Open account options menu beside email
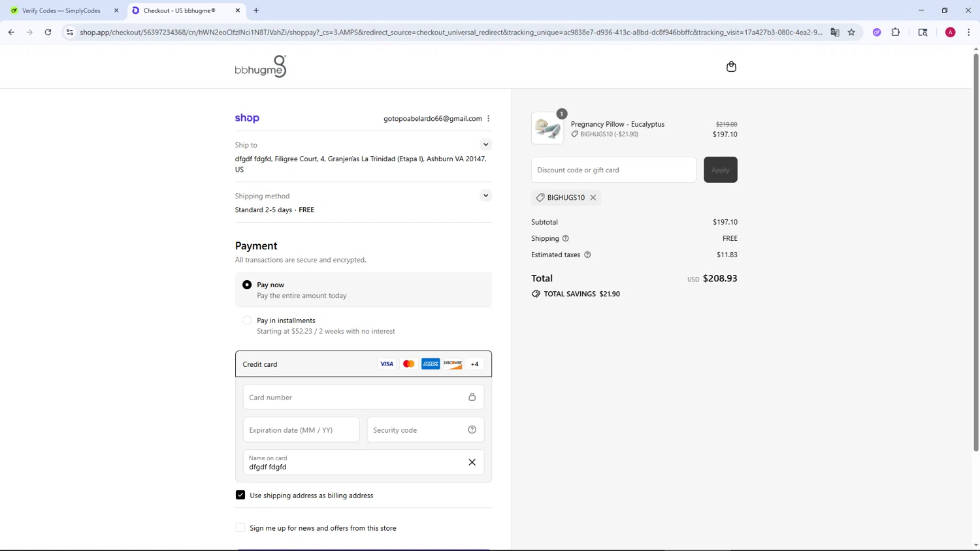This screenshot has width=980, height=551. pos(489,118)
